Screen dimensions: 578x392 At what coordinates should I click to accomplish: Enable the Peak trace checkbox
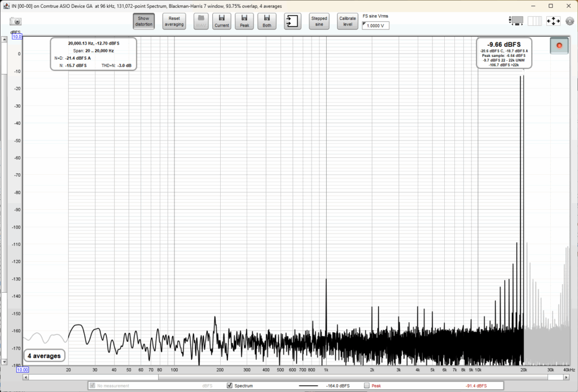(x=366, y=385)
